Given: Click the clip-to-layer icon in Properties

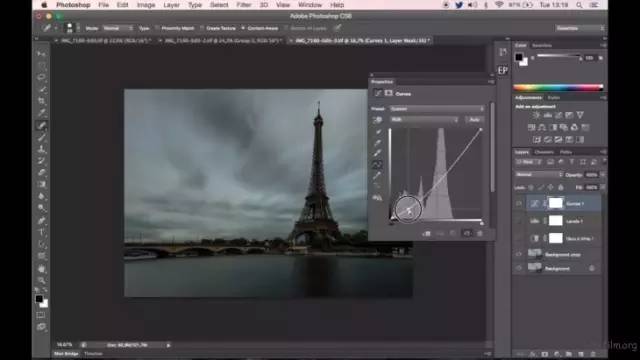Looking at the screenshot, I should pyautogui.click(x=427, y=233).
